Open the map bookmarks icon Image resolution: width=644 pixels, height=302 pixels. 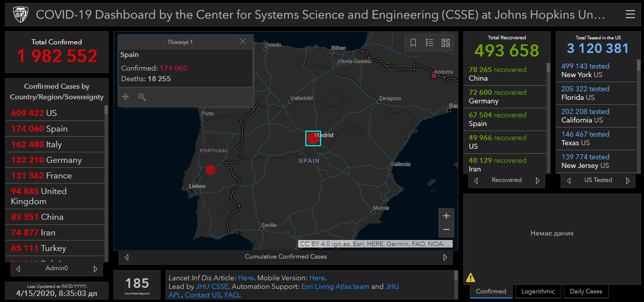(413, 43)
